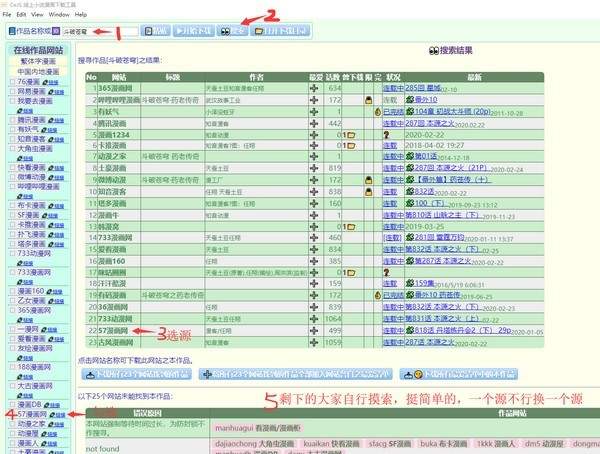Click the lock icon in 哔哩哔哩漫画 row
Viewport: 600px width, 454px height.
point(369,100)
